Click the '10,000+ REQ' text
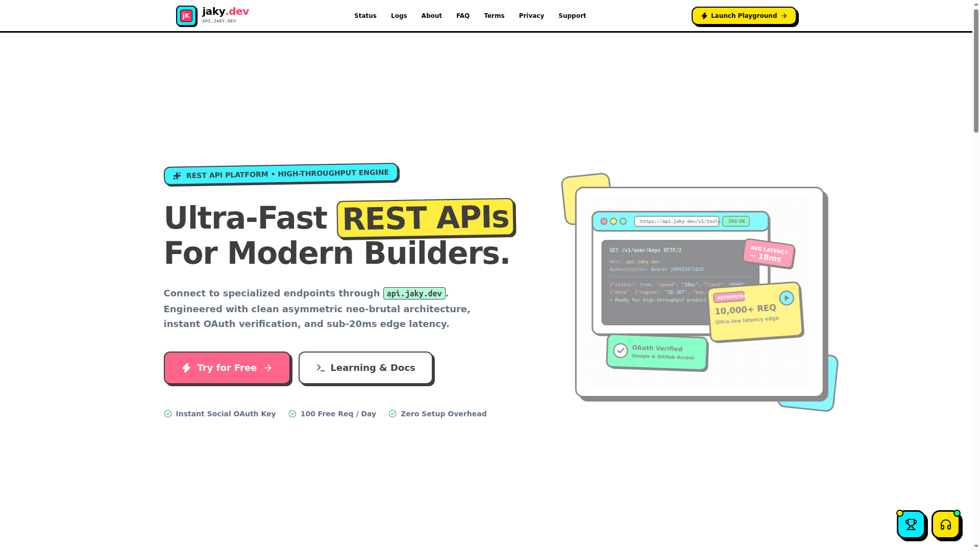The image size is (980, 551). 745,310
